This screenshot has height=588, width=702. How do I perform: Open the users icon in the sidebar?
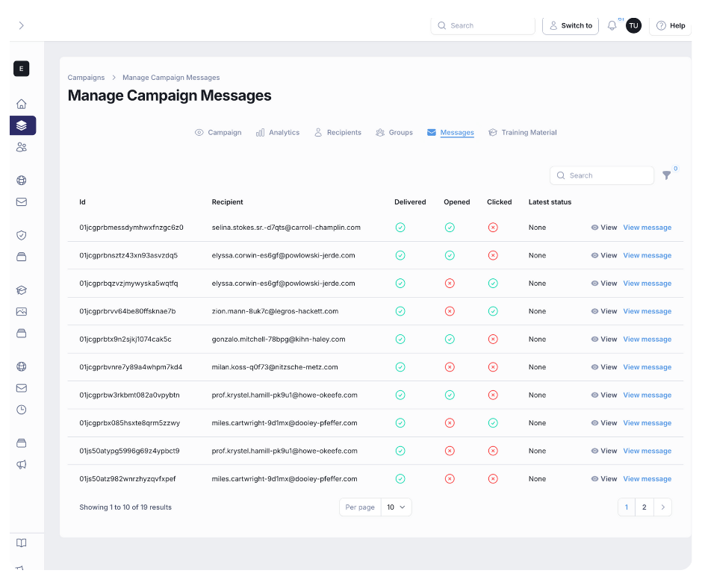pos(22,147)
